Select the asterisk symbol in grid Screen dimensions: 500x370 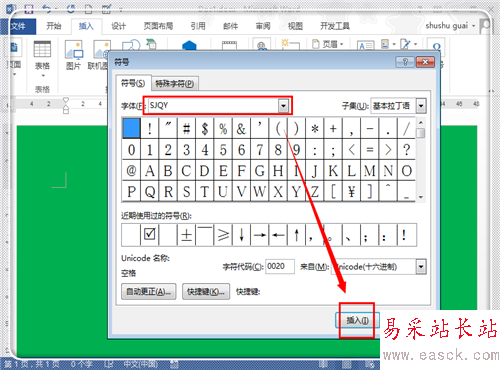(x=315, y=128)
